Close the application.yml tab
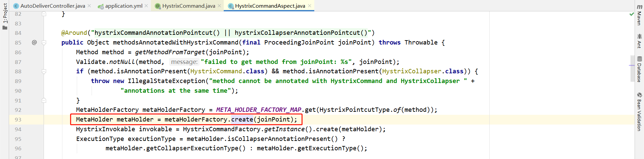Screen dimensions: 644x159 point(146,6)
